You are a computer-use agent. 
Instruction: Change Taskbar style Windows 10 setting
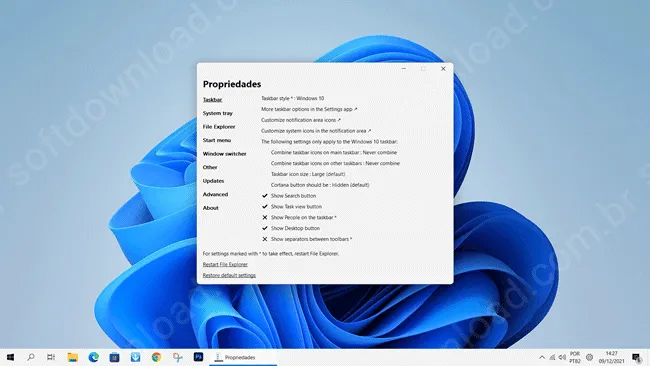coord(293,98)
